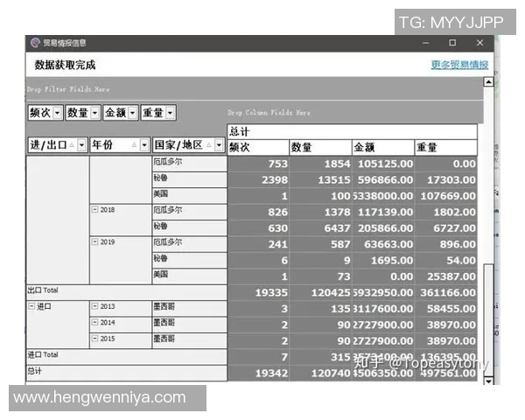Click the weight value 6727.00
This screenshot has height=420, width=525.
(x=454, y=228)
